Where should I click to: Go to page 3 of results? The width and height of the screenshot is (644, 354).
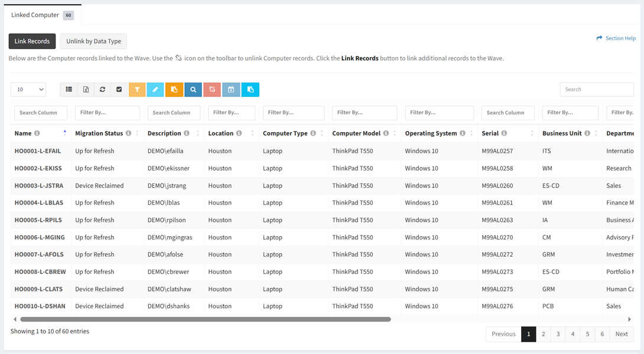point(558,334)
